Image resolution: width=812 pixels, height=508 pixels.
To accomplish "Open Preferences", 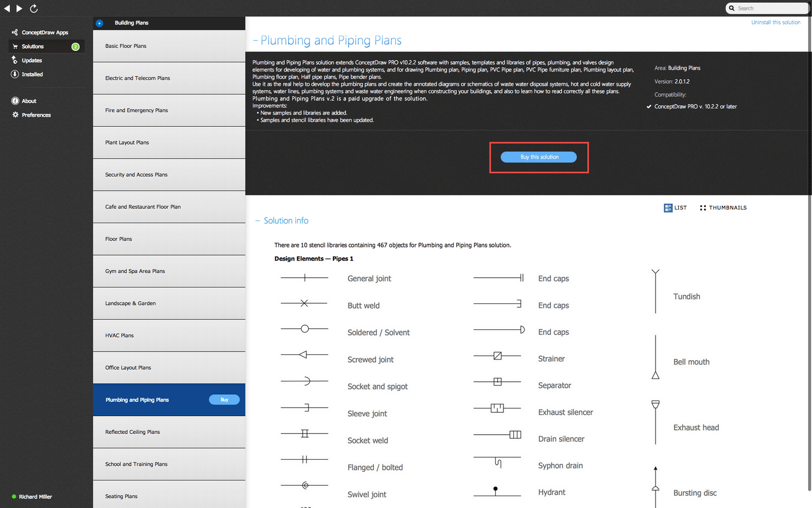I will pos(36,115).
